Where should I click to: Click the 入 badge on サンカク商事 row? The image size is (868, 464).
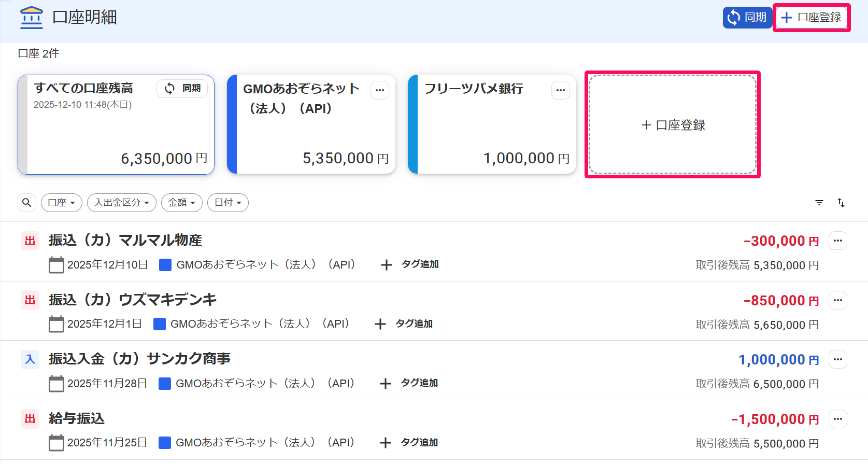click(30, 359)
